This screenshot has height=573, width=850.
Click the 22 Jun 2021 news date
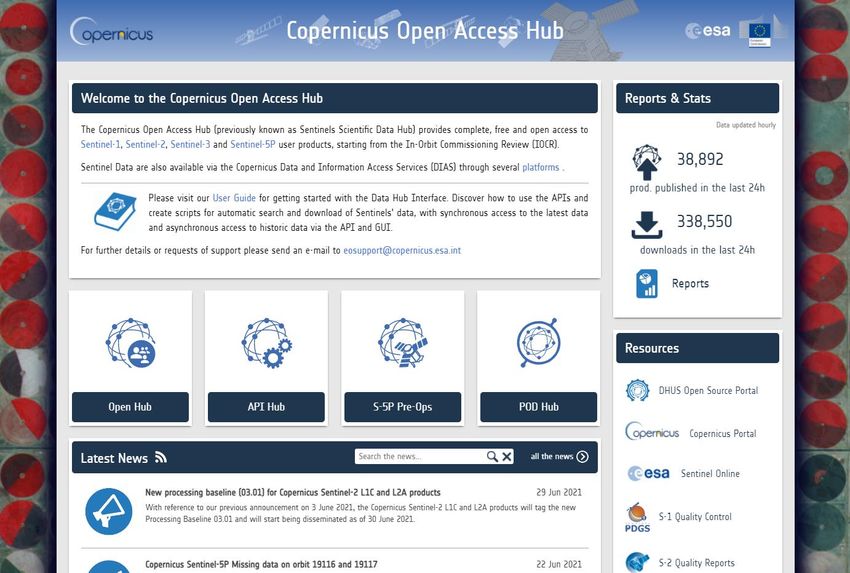pos(559,564)
